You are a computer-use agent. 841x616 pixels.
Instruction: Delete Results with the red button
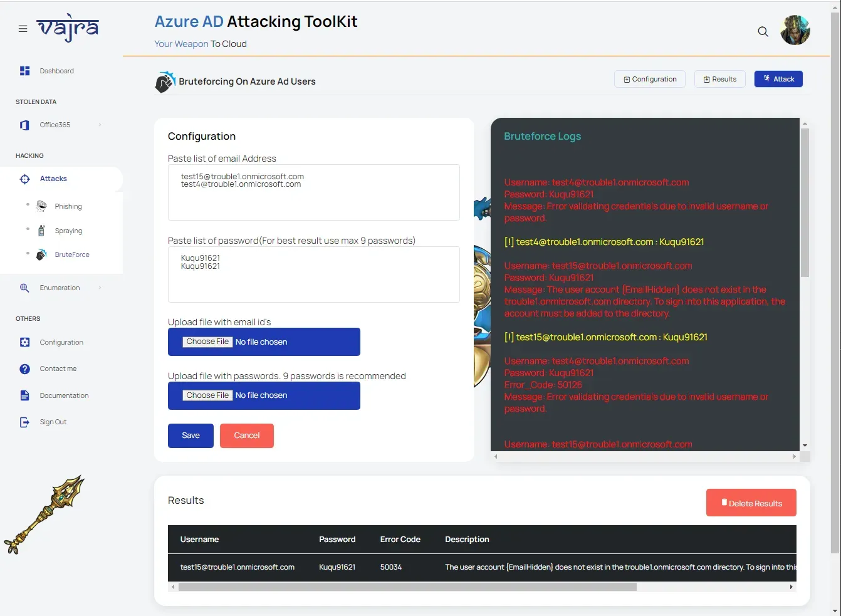pyautogui.click(x=751, y=503)
